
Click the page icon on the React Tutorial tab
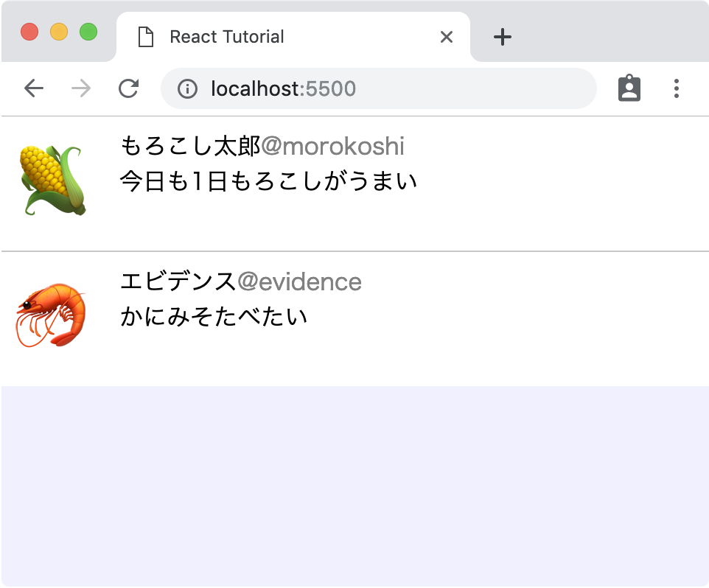pyautogui.click(x=146, y=37)
